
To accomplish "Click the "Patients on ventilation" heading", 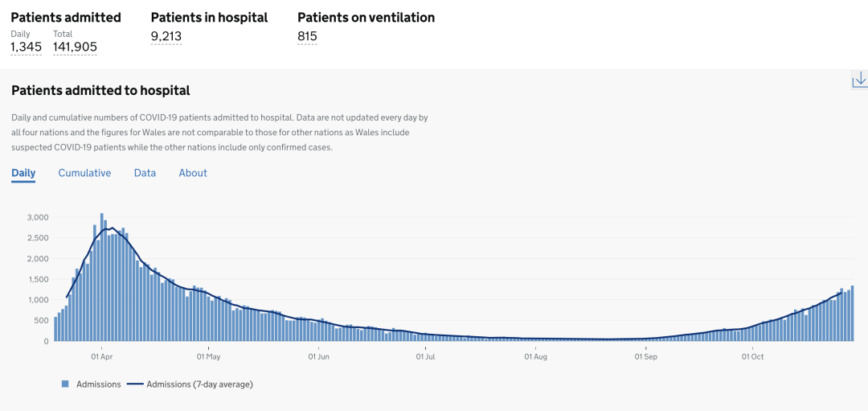I will 366,17.
